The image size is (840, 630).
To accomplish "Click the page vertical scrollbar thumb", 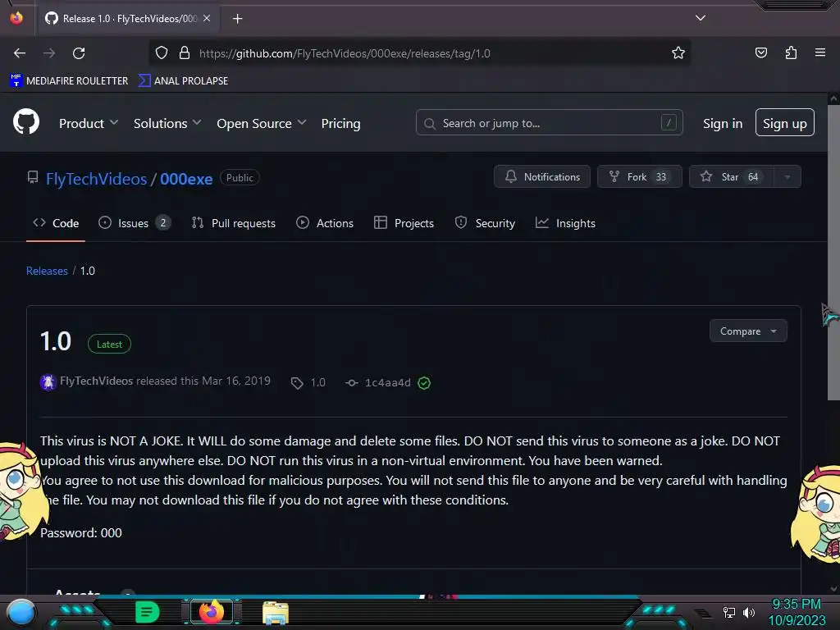I will [x=833, y=252].
